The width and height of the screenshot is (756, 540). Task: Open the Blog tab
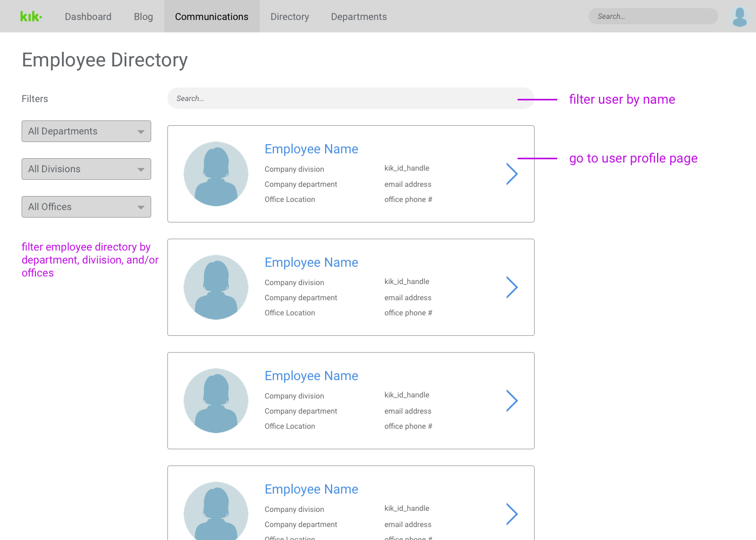point(144,17)
